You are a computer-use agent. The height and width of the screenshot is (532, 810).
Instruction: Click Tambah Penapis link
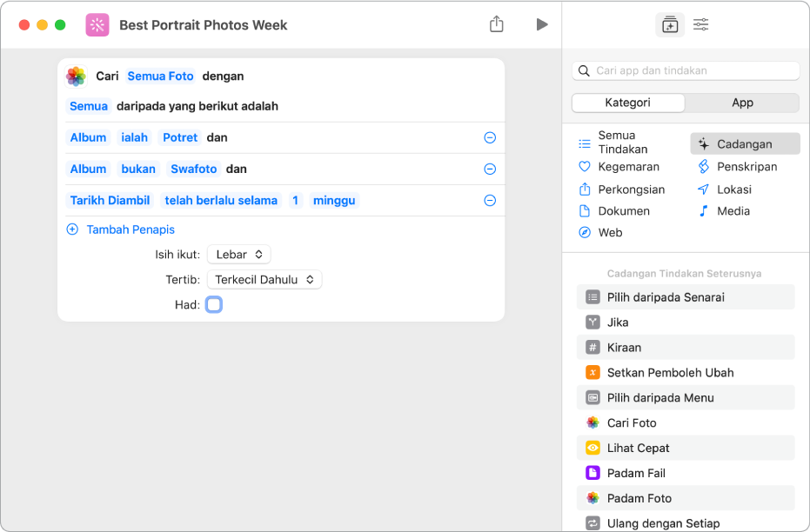(x=131, y=229)
